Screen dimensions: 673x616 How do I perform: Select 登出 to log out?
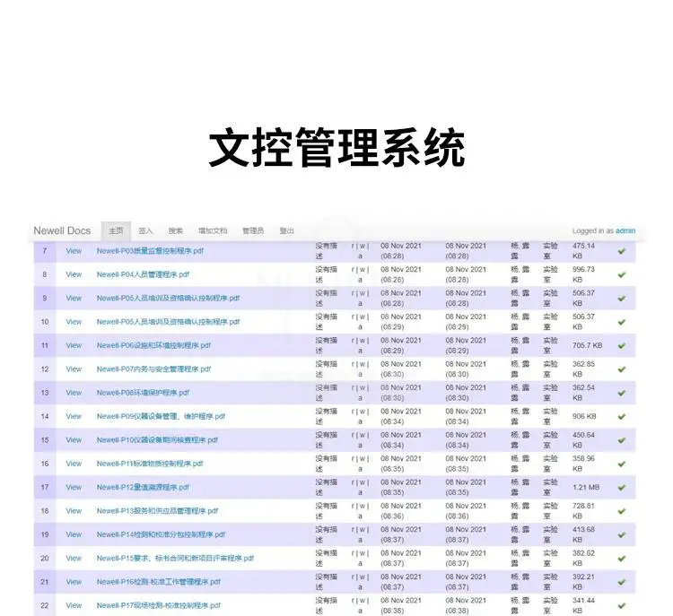click(x=287, y=230)
